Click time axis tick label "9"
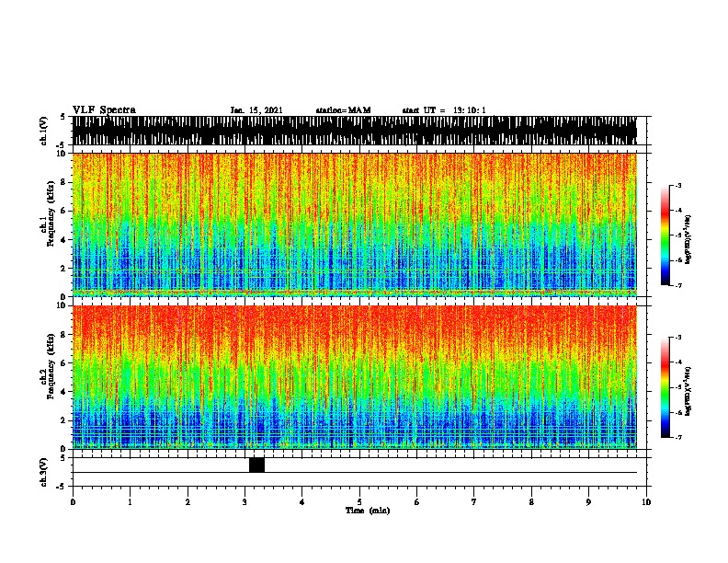This screenshot has height=563, width=728. [x=588, y=502]
